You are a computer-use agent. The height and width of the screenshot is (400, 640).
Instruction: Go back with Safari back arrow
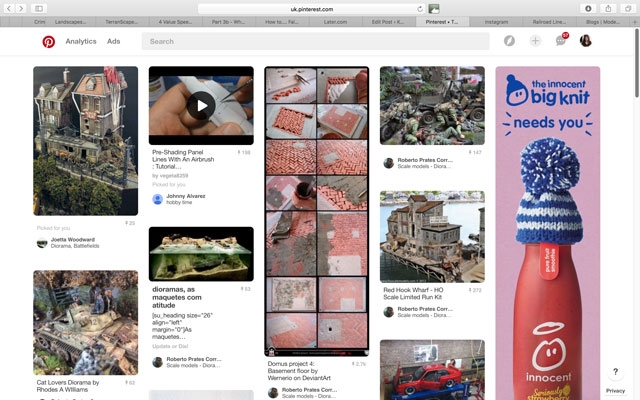pyautogui.click(x=9, y=8)
